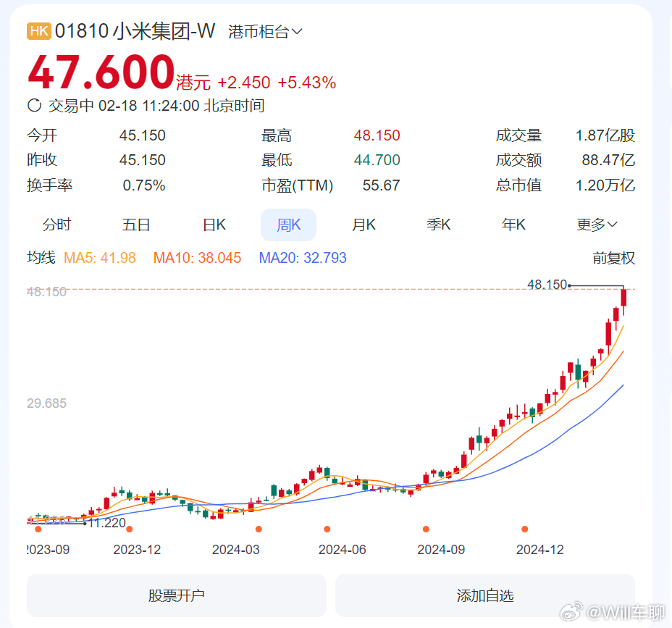Click the 最高 value 48.150 in stats

pyautogui.click(x=377, y=135)
